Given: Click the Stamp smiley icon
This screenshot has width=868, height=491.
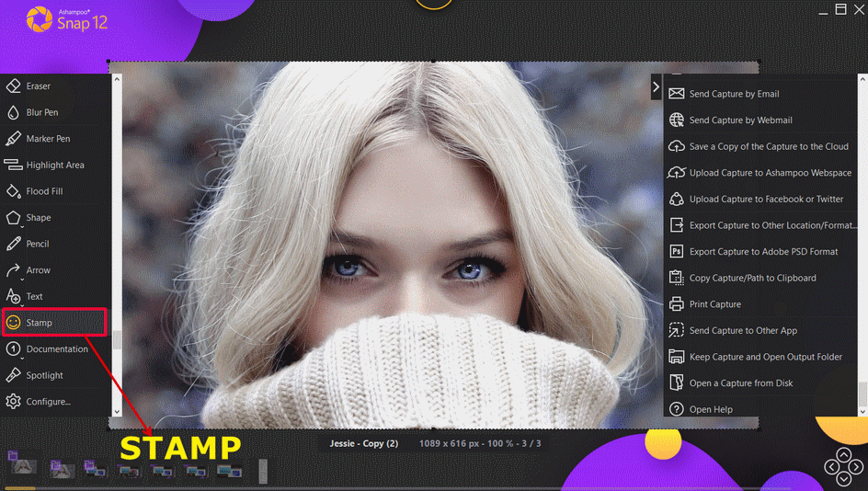Looking at the screenshot, I should (13, 323).
